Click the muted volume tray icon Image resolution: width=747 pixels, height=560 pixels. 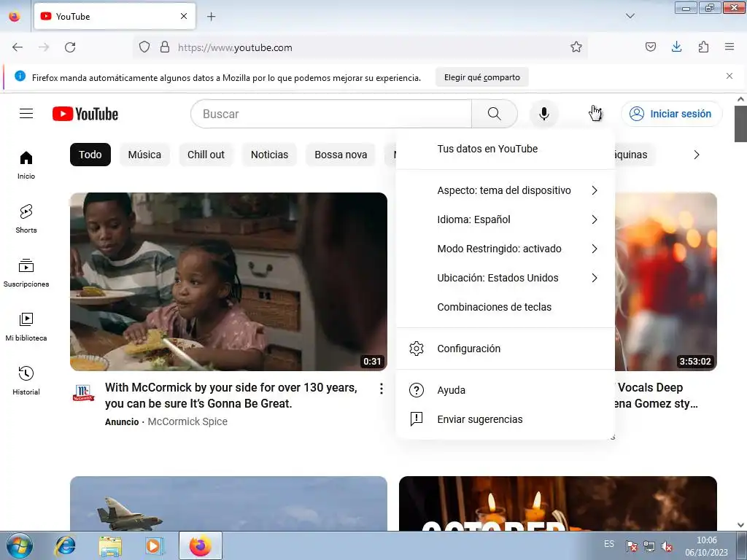coord(667,547)
